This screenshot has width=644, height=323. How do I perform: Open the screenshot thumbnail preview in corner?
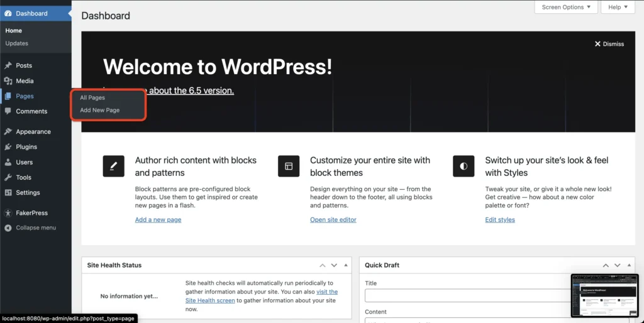604,295
